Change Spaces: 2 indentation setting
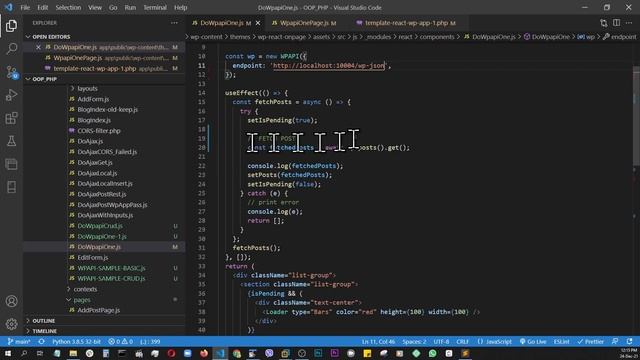The width and height of the screenshot is (640, 360). coord(414,342)
